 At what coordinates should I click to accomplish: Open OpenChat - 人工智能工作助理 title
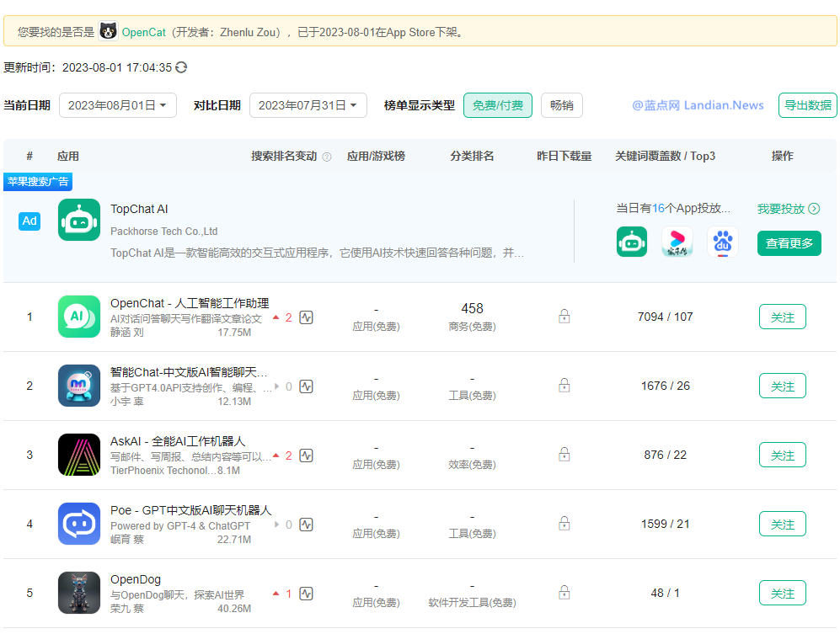coord(190,303)
